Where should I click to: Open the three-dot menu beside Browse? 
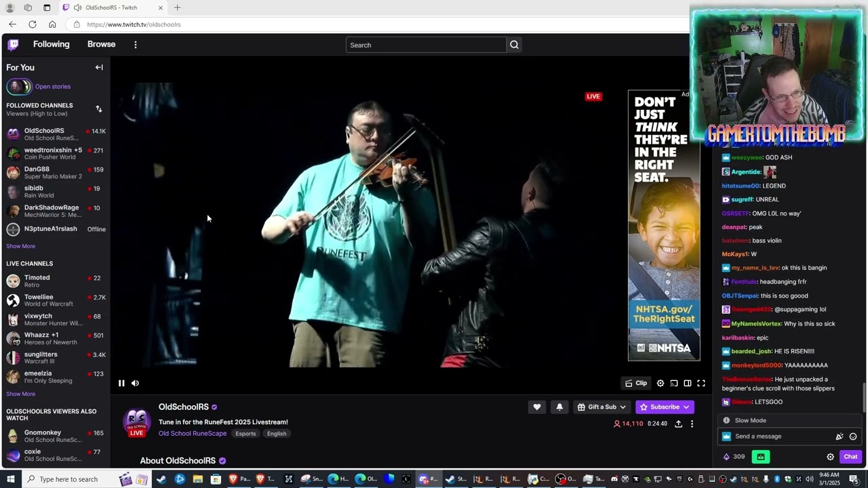(135, 45)
